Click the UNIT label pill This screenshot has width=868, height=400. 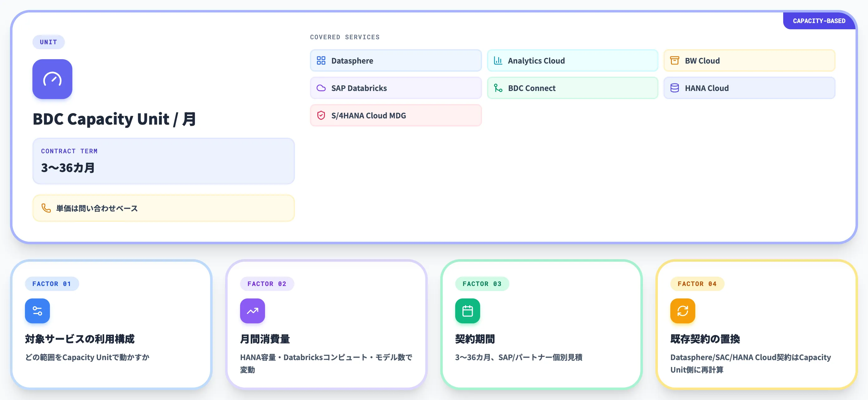click(x=49, y=42)
